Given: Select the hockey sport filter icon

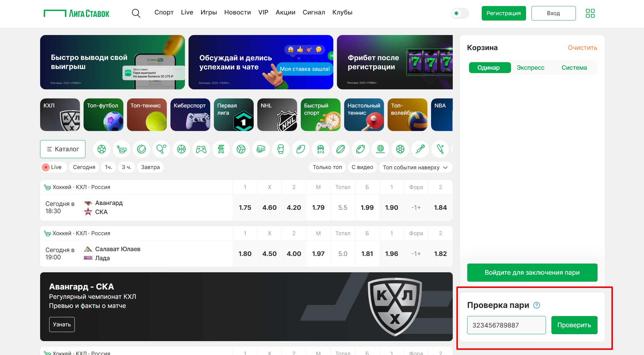Looking at the screenshot, I should point(122,149).
